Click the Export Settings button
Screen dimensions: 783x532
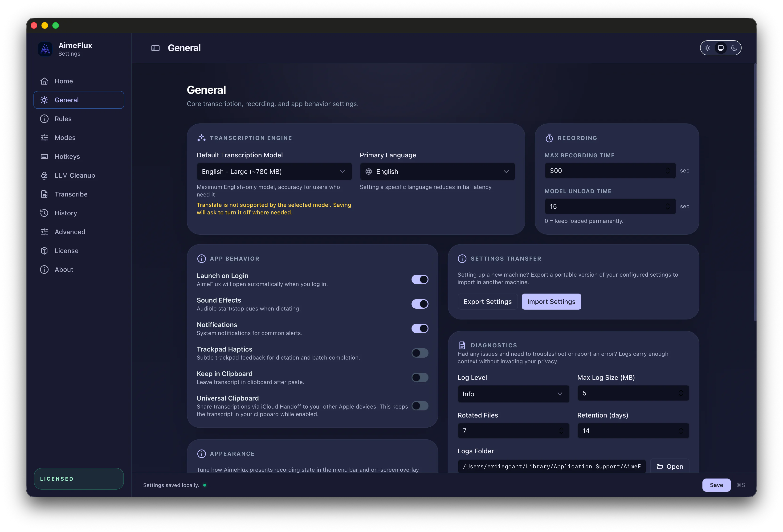pyautogui.click(x=488, y=302)
